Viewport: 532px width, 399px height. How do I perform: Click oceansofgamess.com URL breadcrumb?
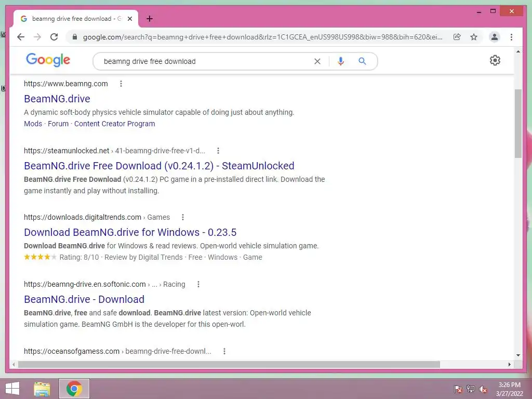point(117,351)
